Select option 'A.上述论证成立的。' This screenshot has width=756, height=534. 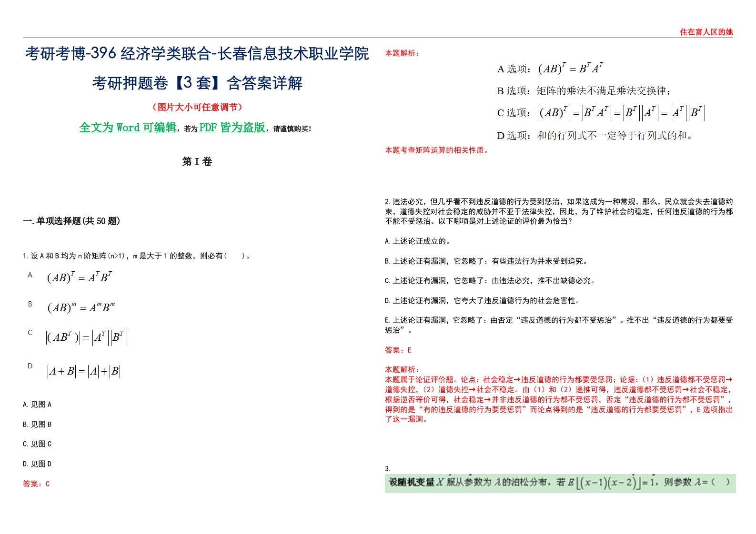[418, 241]
